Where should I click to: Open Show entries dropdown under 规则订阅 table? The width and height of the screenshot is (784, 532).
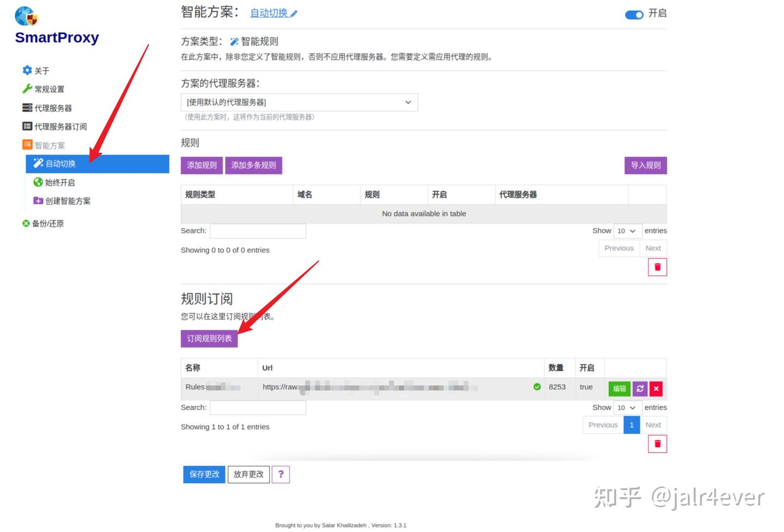click(x=627, y=407)
